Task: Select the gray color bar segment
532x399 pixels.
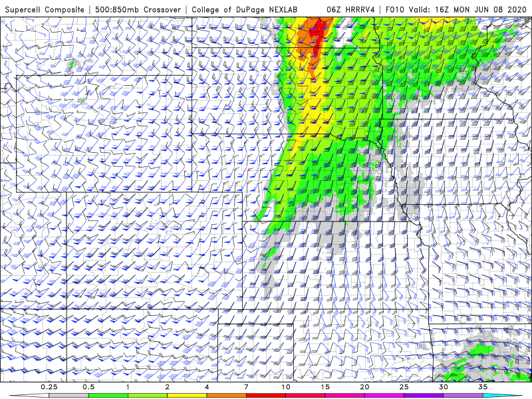Action: click(68, 396)
